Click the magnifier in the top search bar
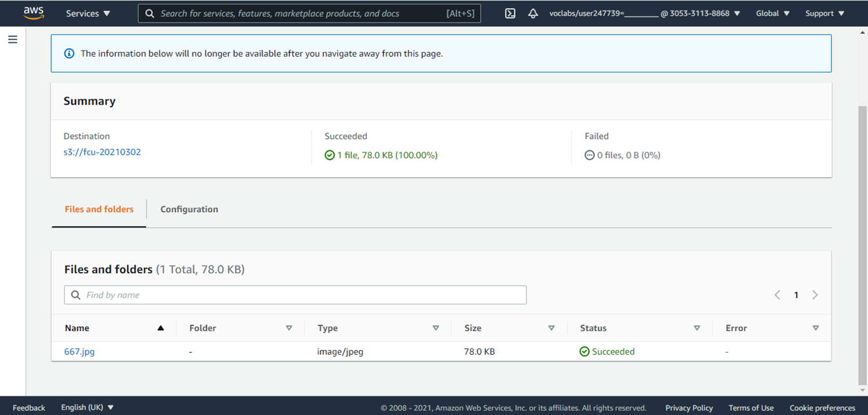Image resolution: width=868 pixels, height=415 pixels. tap(149, 13)
